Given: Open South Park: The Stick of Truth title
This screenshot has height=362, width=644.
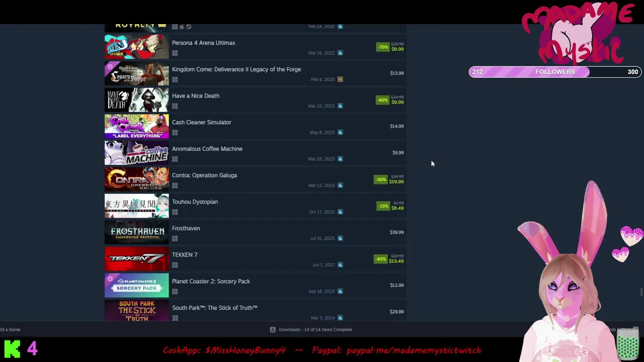Looking at the screenshot, I should pos(214,308).
